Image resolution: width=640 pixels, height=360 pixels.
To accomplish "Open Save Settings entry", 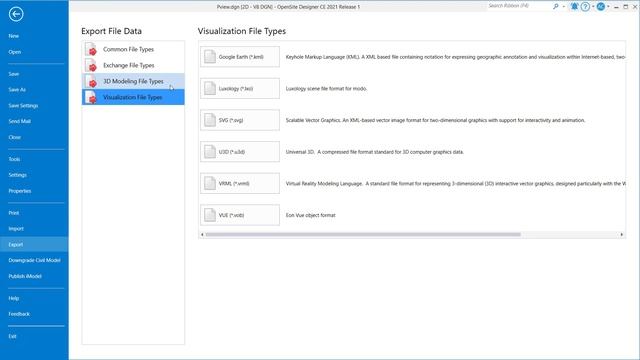I will coord(23,105).
